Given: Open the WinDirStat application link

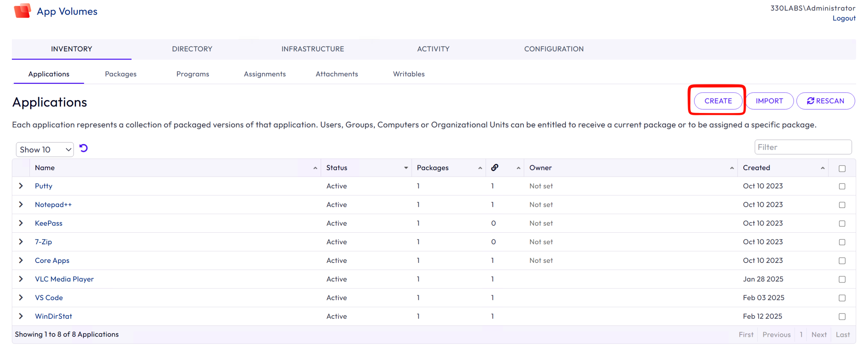Looking at the screenshot, I should [54, 316].
